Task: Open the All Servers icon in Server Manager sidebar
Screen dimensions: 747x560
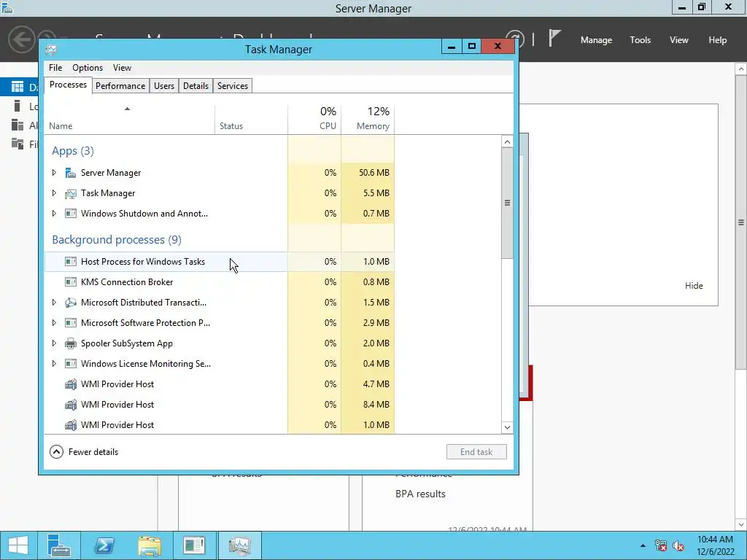Action: [x=18, y=125]
